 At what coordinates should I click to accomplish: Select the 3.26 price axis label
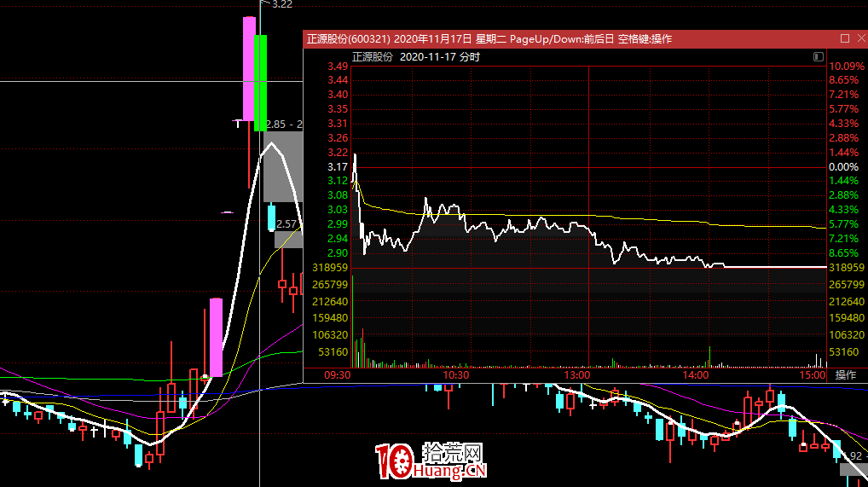338,138
